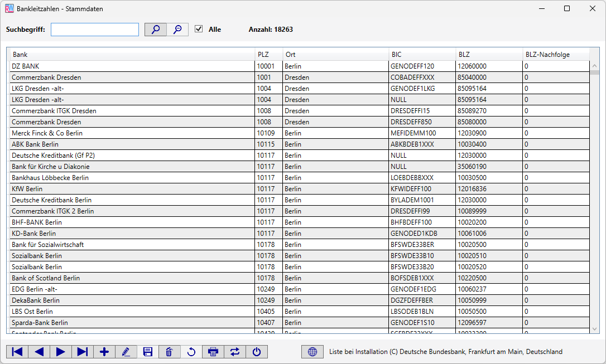Sort by the Ort column header
This screenshot has height=364, width=606.
pyautogui.click(x=336, y=55)
